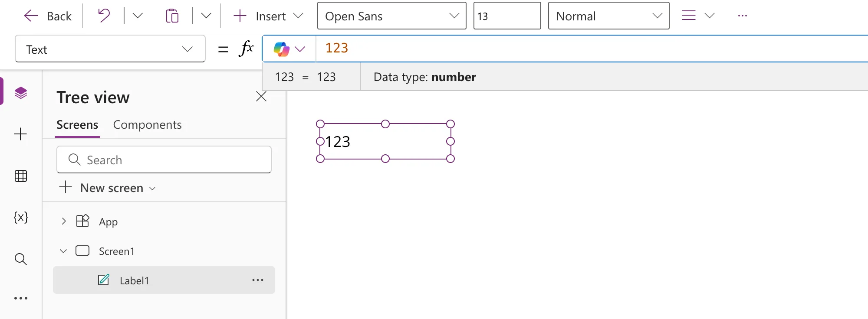The width and height of the screenshot is (868, 319).
Task: Open the Text property selector dropdown
Action: tap(110, 49)
